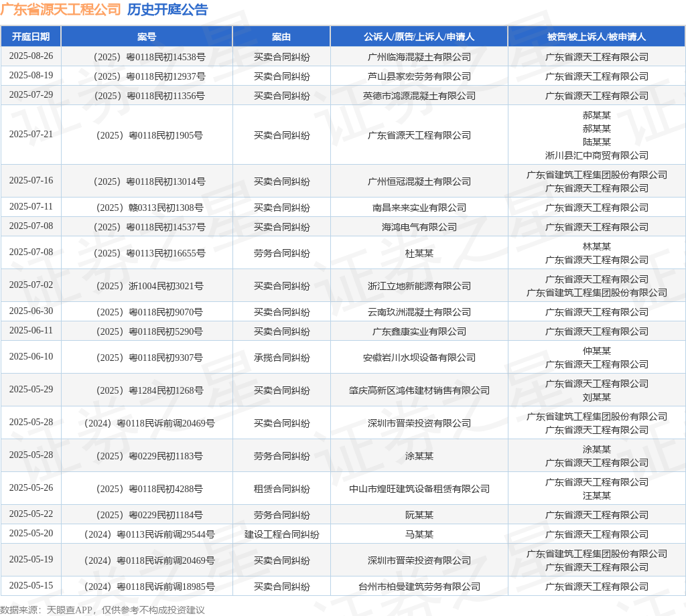Click plaintiff 广州临海混凝土有限公司
The width and height of the screenshot is (686, 616).
point(419,57)
